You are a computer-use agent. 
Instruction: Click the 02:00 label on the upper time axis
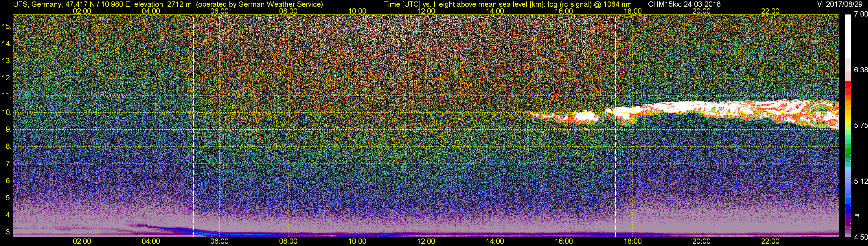82,11
